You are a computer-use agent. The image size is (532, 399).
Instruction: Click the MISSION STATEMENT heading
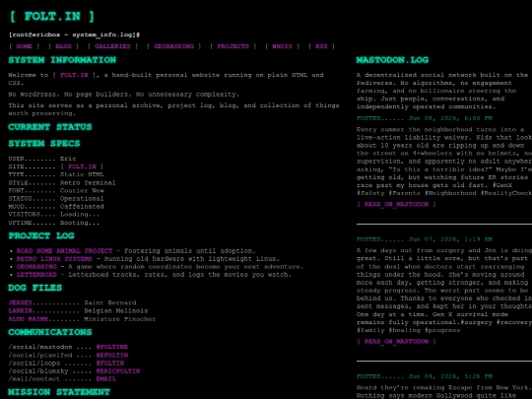click(x=59, y=392)
